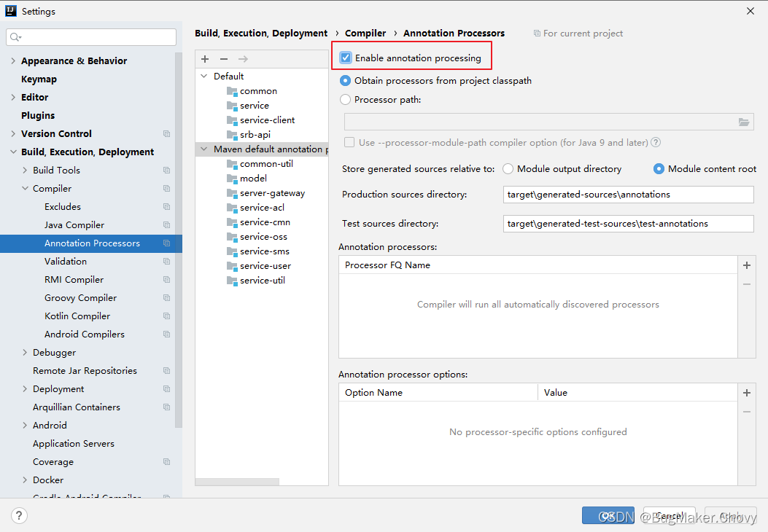Image resolution: width=768 pixels, height=532 pixels.
Task: Click project-level icon beside Version Control
Action: [166, 133]
